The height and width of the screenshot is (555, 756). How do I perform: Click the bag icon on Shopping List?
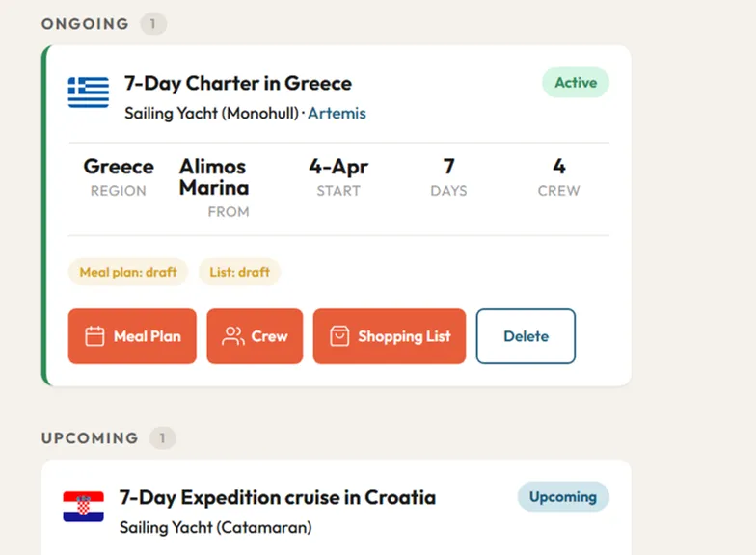(339, 336)
